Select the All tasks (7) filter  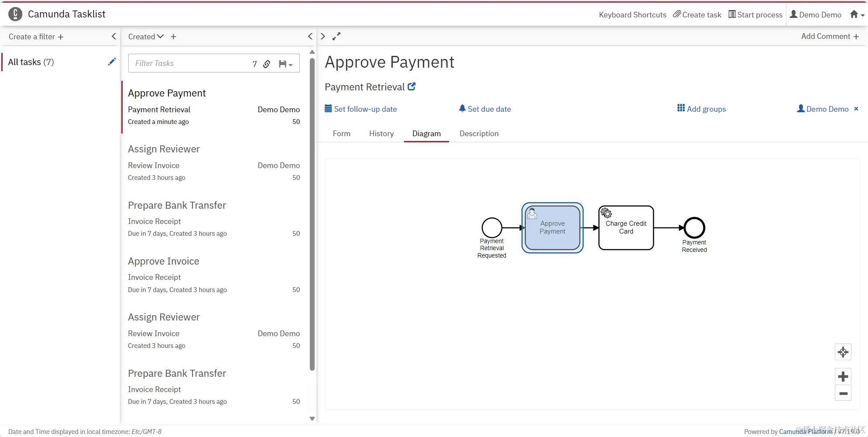tap(31, 62)
